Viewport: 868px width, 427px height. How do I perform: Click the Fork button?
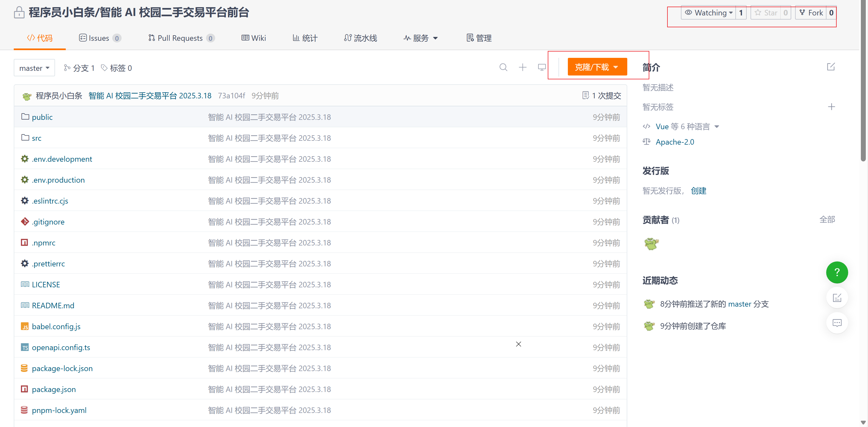click(x=811, y=13)
